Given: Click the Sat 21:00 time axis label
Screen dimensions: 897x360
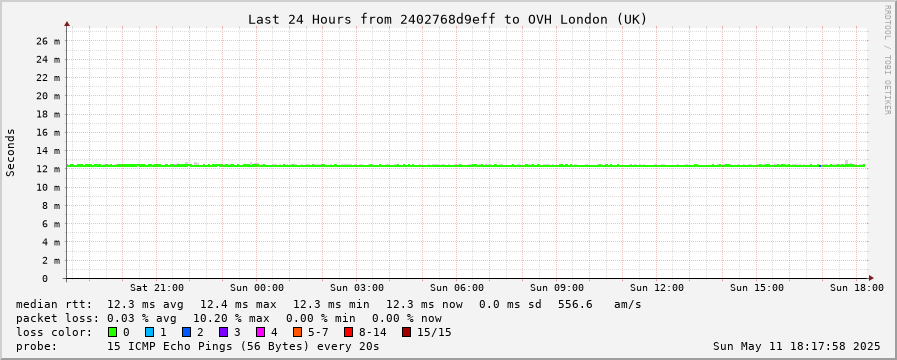Looking at the screenshot, I should point(157,287).
